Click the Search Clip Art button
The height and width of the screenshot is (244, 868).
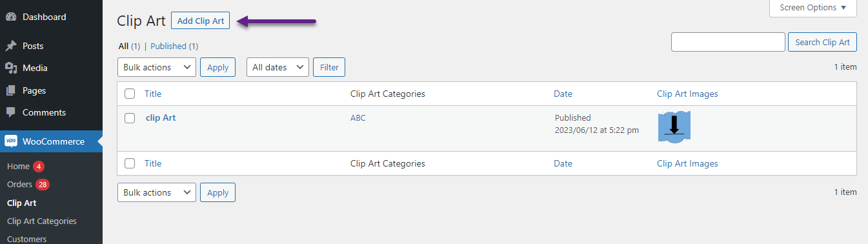823,42
